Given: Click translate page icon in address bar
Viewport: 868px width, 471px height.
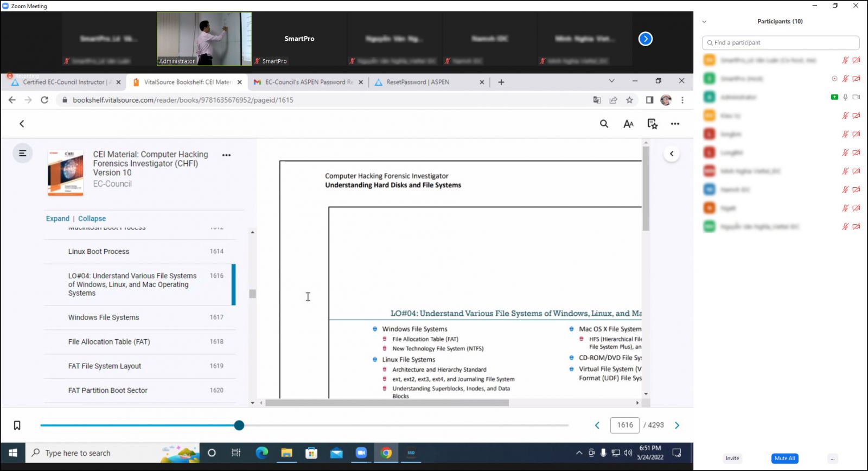Looking at the screenshot, I should tap(597, 100).
